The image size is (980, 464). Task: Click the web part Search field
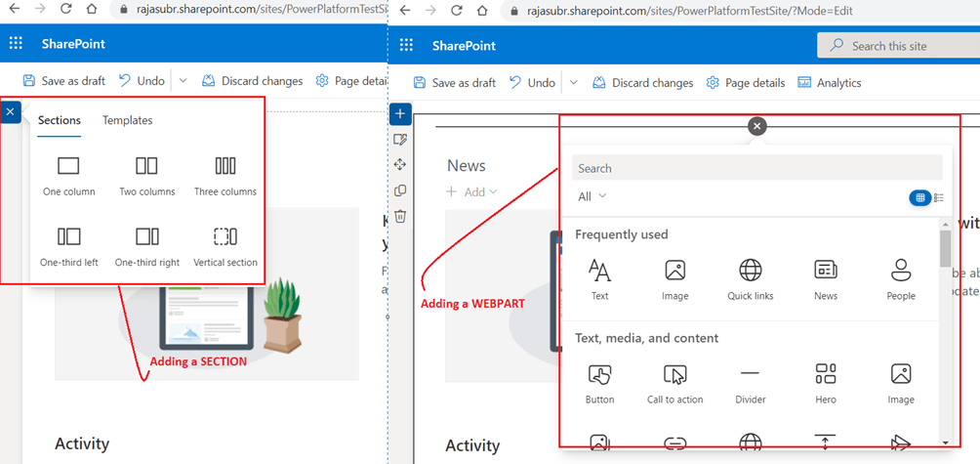pos(756,168)
